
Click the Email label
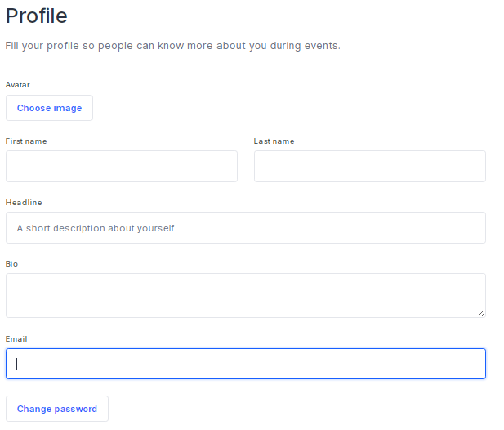click(x=16, y=338)
